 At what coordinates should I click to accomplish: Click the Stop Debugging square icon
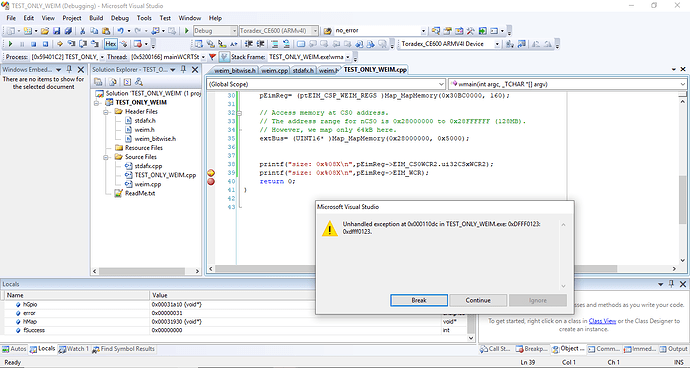click(33, 44)
